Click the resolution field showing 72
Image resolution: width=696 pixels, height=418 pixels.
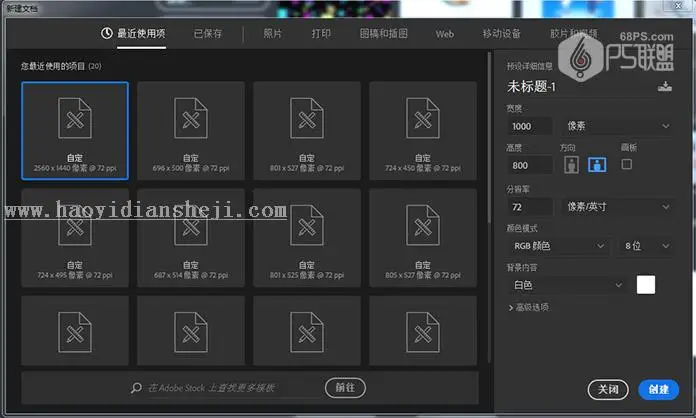tap(530, 207)
